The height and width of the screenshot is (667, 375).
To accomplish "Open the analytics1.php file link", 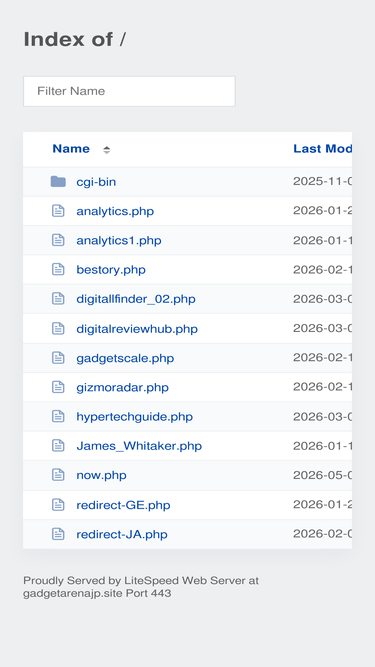I will (119, 241).
